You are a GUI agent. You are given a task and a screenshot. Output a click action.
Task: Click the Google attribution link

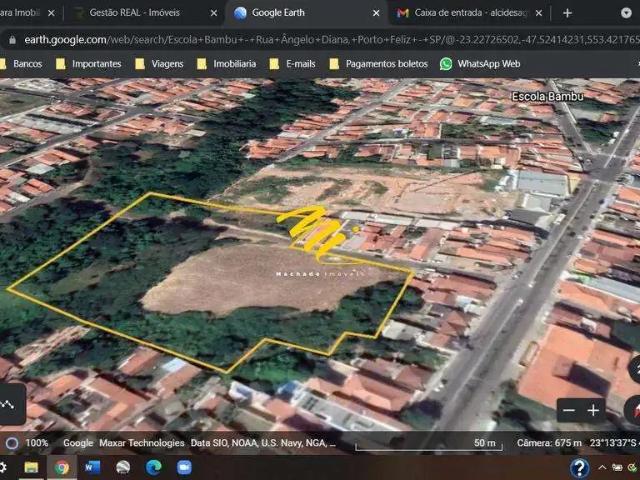[78, 443]
